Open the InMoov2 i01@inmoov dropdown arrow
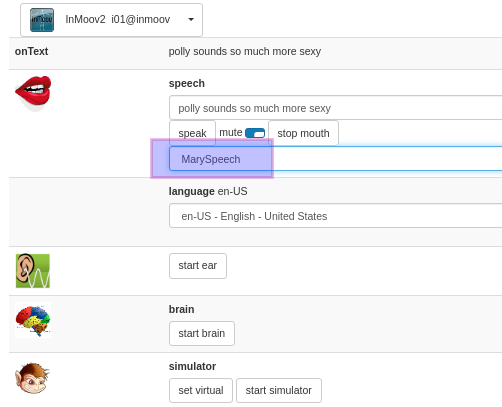The height and width of the screenshot is (407, 502). 191,19
